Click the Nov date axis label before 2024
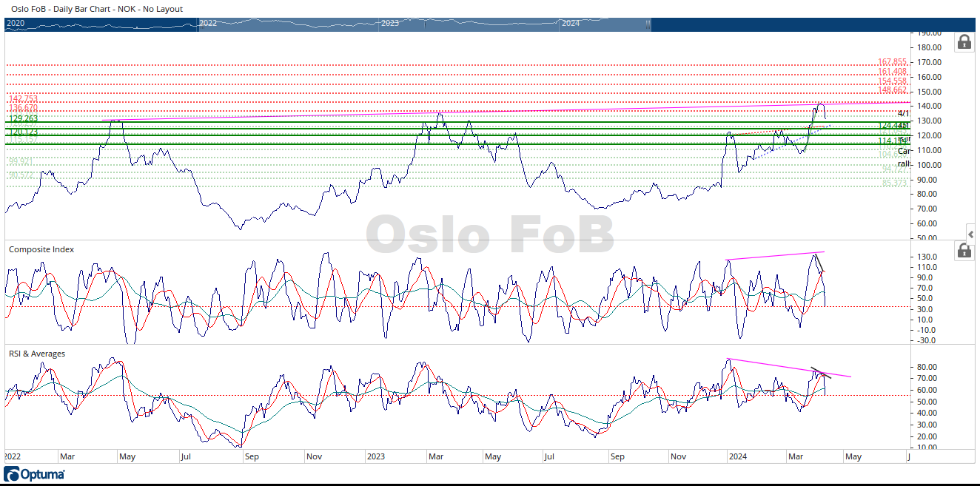 677,457
